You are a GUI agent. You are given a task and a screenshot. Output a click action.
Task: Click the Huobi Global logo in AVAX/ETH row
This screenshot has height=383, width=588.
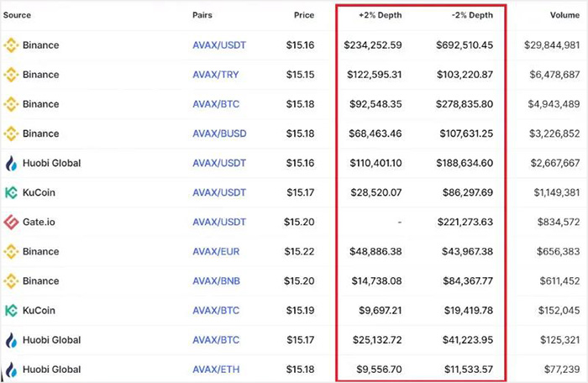point(11,370)
